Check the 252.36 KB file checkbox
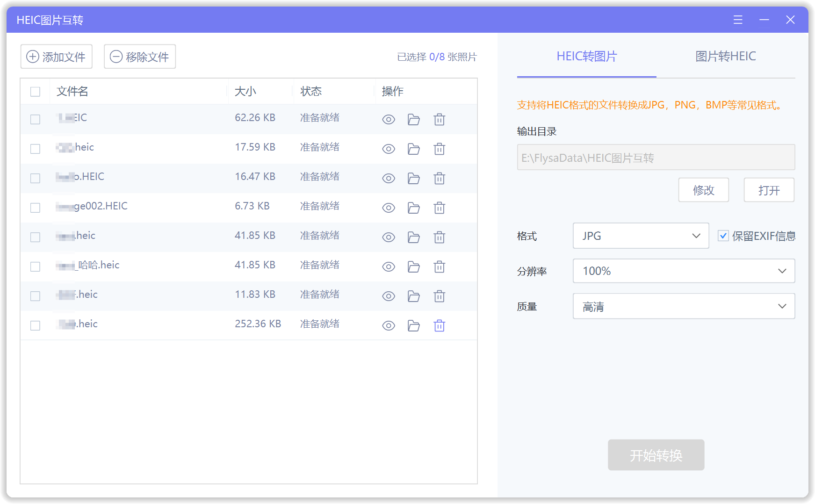Screen dimensions: 815x504 pyautogui.click(x=35, y=326)
